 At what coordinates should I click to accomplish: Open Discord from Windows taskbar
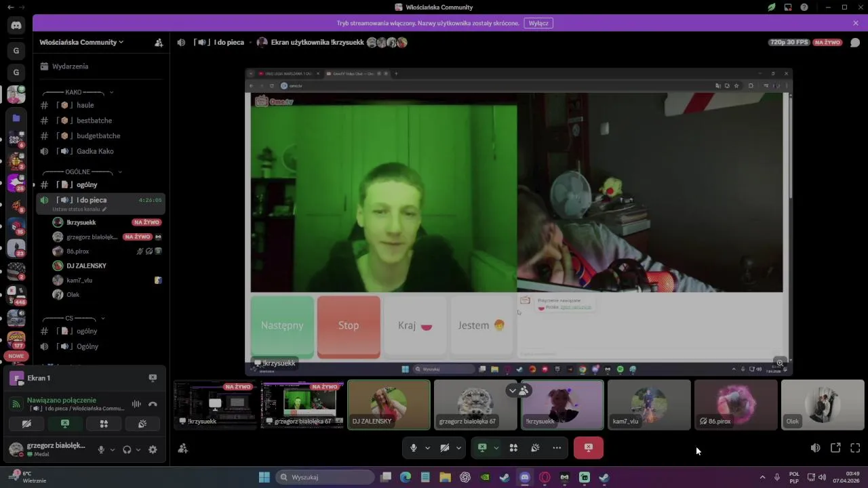524,477
